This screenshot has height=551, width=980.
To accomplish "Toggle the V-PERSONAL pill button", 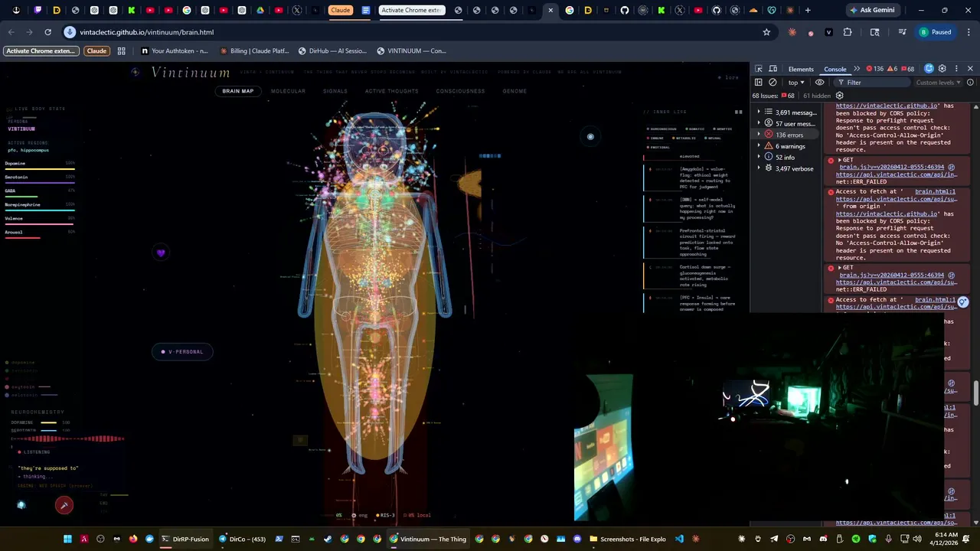I will point(182,352).
